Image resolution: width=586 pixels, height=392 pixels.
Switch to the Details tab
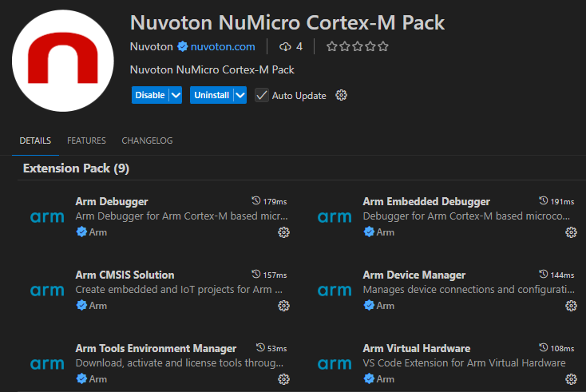click(35, 141)
